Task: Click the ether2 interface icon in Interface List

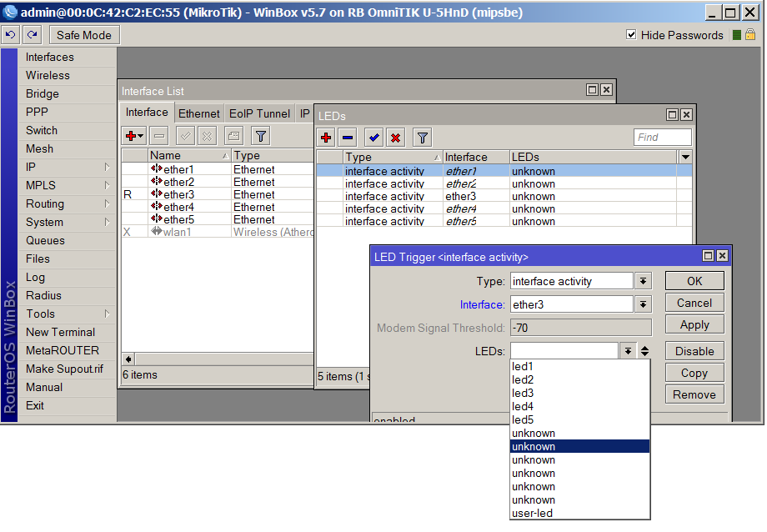Action: point(157,182)
